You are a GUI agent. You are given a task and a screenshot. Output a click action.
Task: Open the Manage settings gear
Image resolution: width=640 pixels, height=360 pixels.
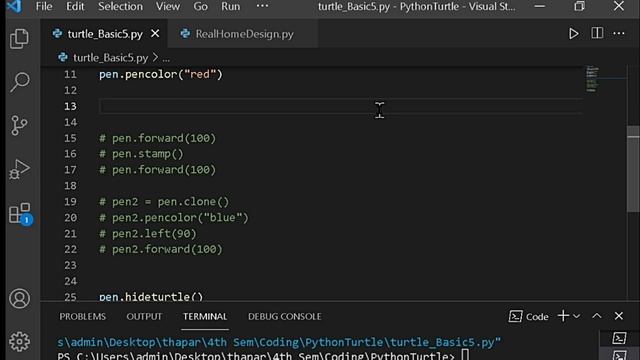(19, 341)
